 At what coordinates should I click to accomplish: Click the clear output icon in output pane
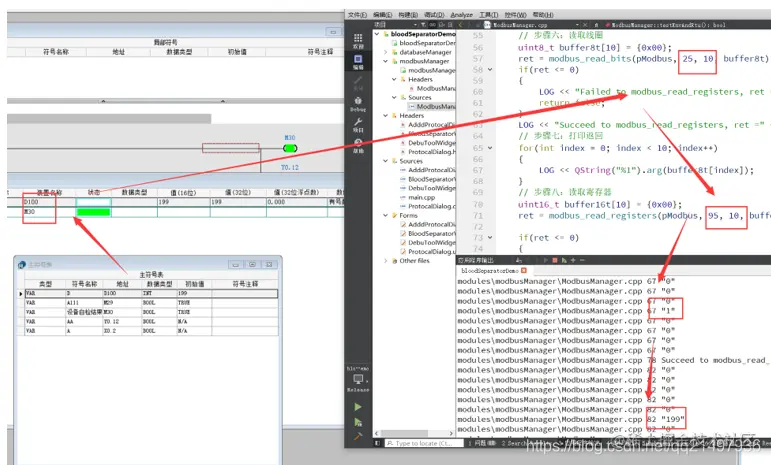[519, 261]
